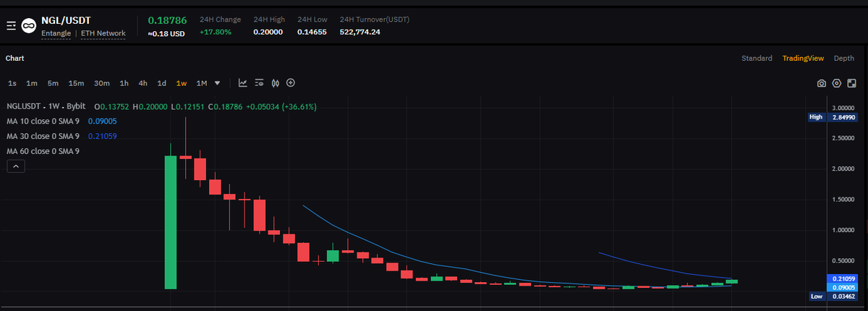Screen dimensions: 868x311
Task: Click the 24H Change +17.80% value
Action: [x=215, y=32]
